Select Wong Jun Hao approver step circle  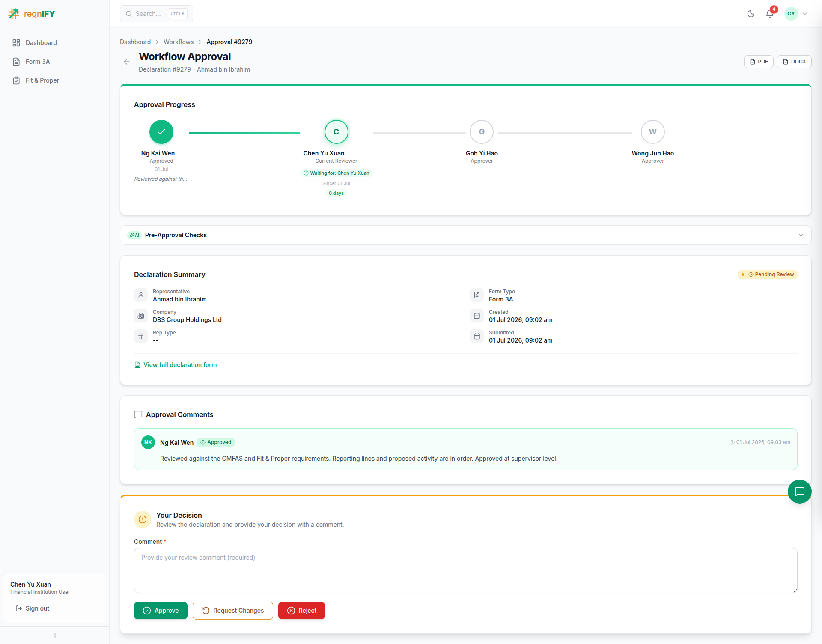pyautogui.click(x=653, y=132)
